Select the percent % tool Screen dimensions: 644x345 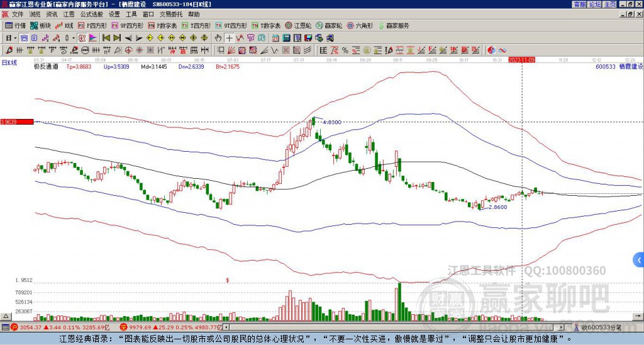pyautogui.click(x=345, y=50)
